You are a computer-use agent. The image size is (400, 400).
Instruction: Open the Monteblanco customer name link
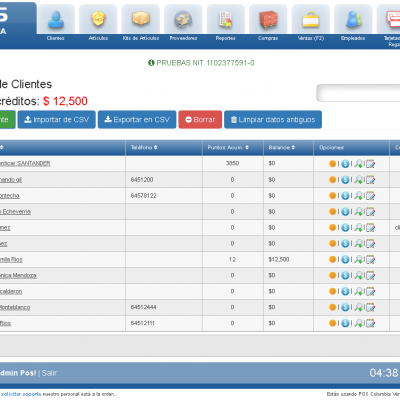(15, 307)
